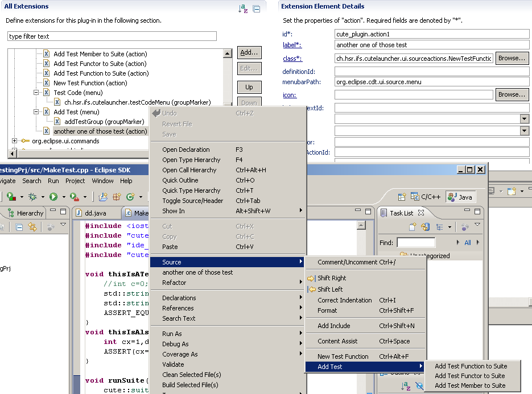This screenshot has height=394, width=532.
Task: Choose Quick Outline from context menu
Action: click(x=228, y=180)
